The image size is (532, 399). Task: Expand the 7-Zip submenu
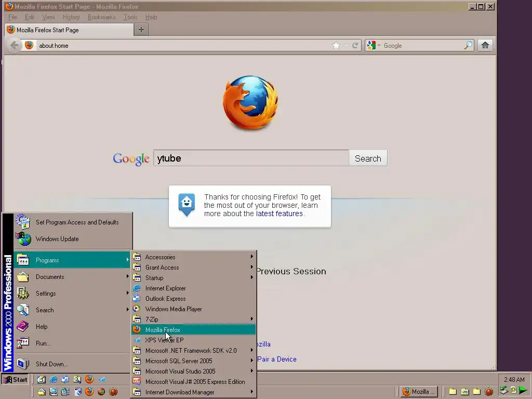click(x=193, y=320)
